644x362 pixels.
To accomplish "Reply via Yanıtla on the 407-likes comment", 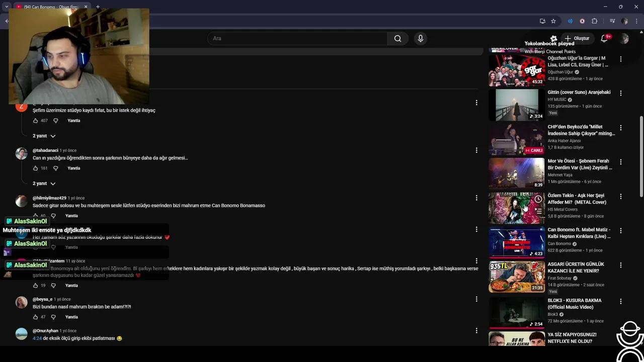I will point(74,121).
